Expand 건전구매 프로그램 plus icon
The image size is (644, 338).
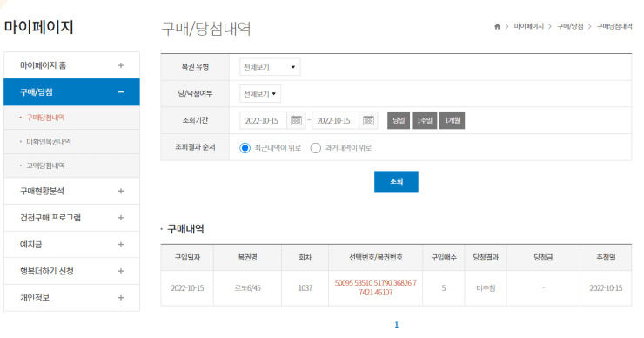click(121, 218)
